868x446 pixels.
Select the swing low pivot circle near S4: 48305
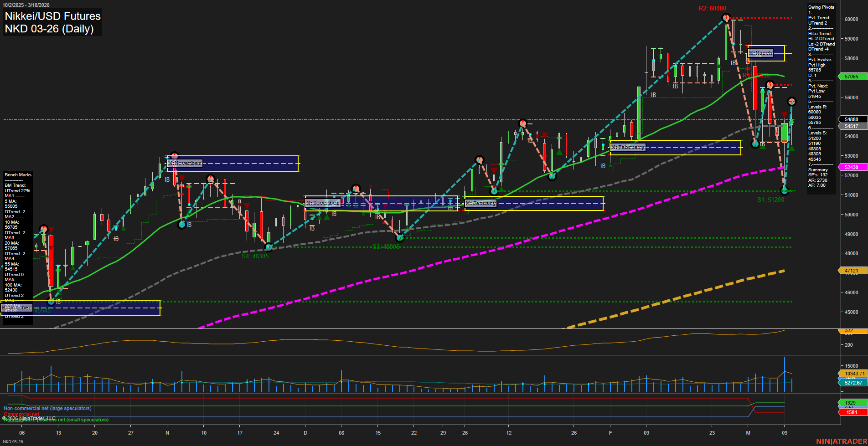269,247
